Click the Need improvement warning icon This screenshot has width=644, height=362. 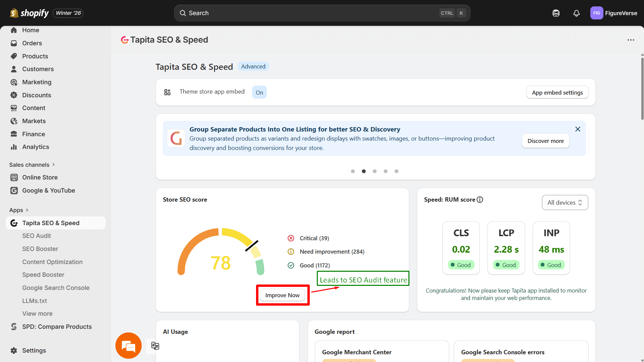point(291,252)
